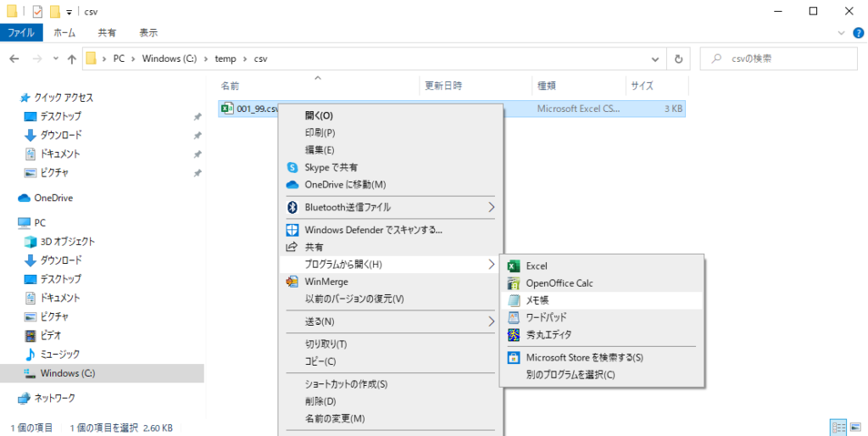Open the ファイル tab
This screenshot has height=436, width=868.
[x=21, y=33]
